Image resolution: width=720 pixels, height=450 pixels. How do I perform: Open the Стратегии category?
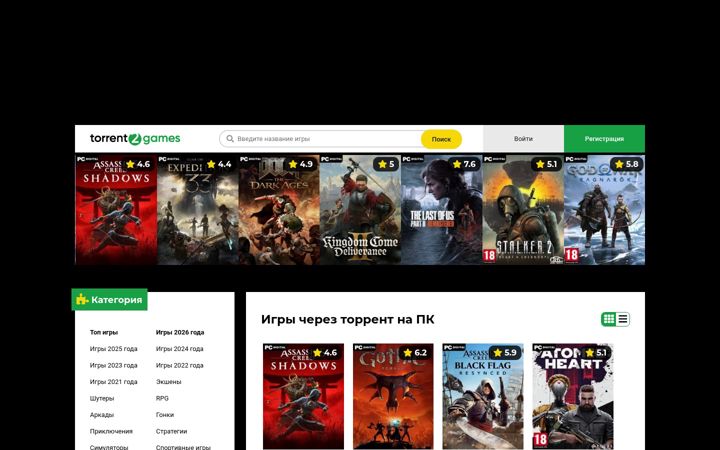(x=171, y=431)
